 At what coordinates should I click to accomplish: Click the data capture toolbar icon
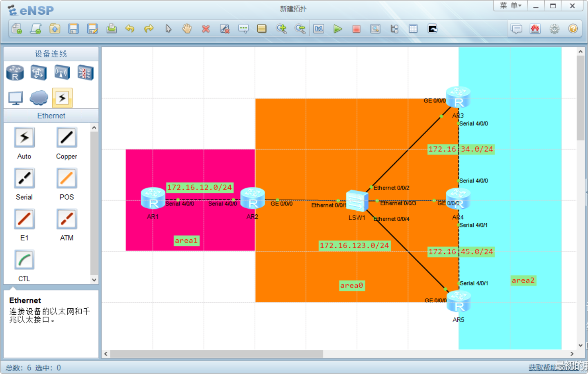click(375, 29)
